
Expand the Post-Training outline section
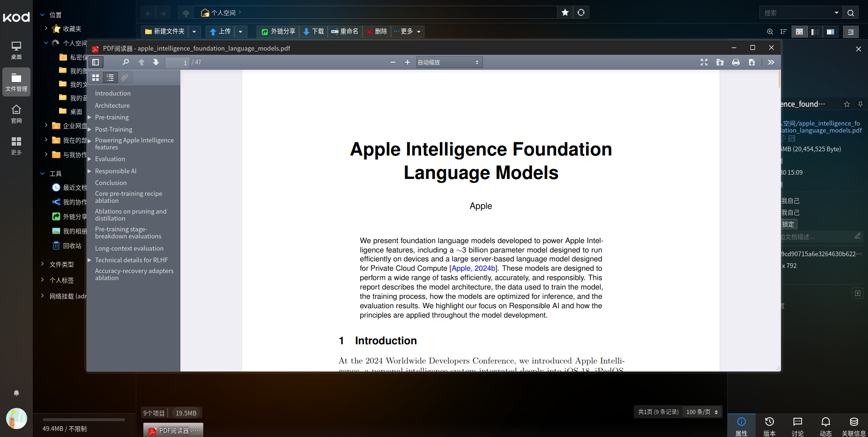tap(89, 130)
